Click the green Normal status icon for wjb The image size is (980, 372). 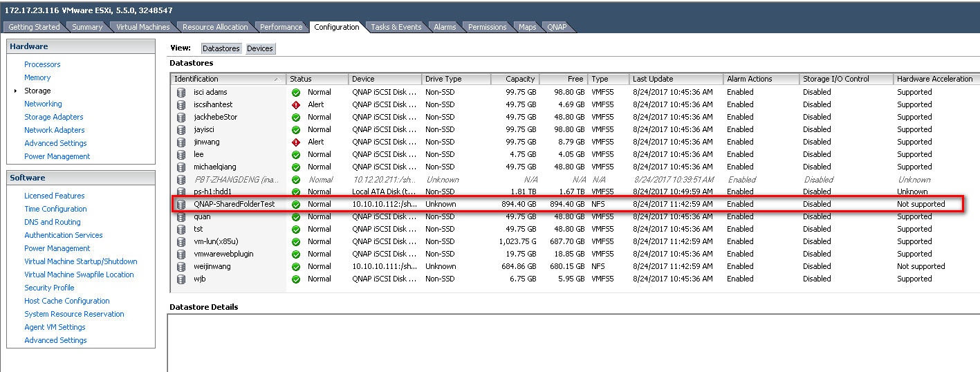[296, 279]
